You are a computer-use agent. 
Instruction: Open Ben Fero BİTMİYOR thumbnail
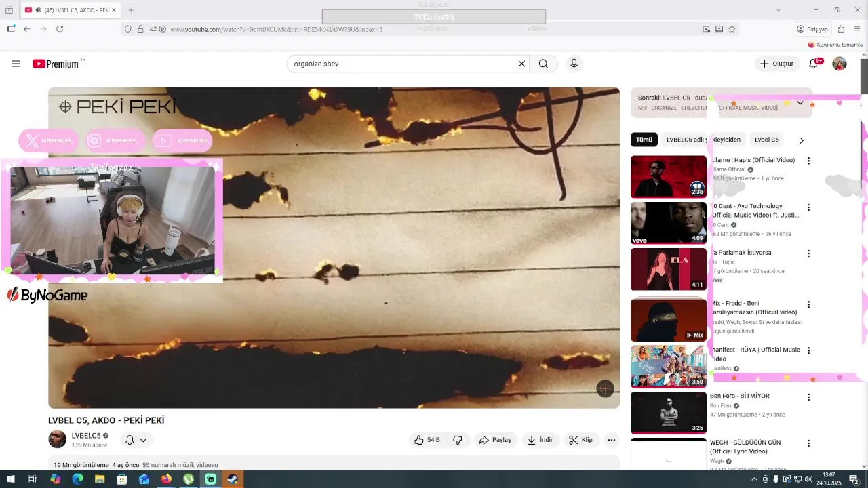point(669,412)
